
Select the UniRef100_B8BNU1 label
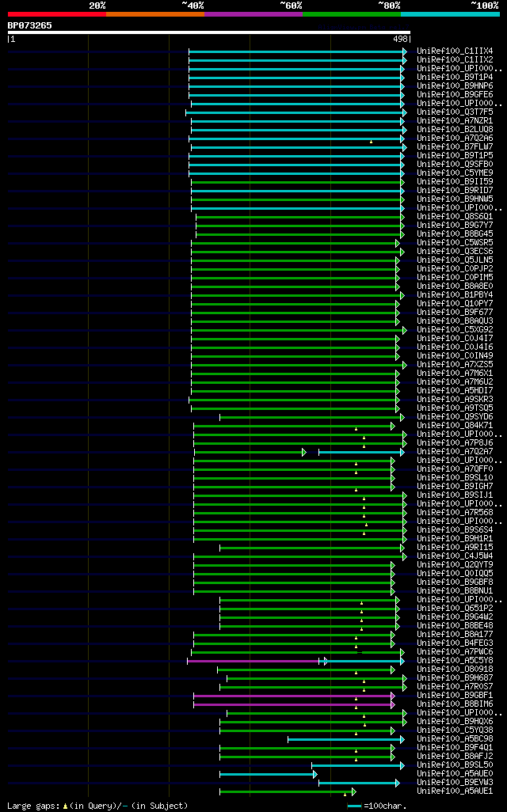(456, 591)
